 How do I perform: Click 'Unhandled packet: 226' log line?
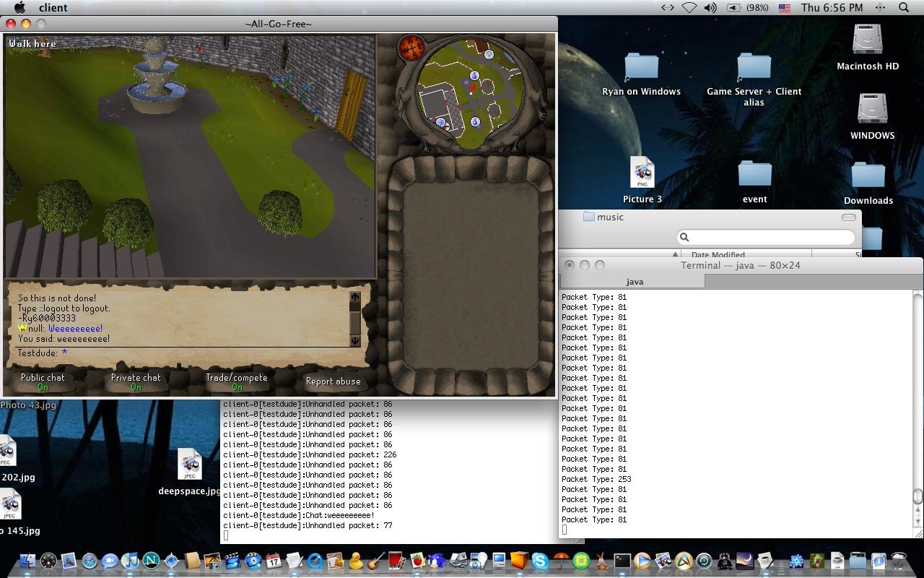[310, 454]
